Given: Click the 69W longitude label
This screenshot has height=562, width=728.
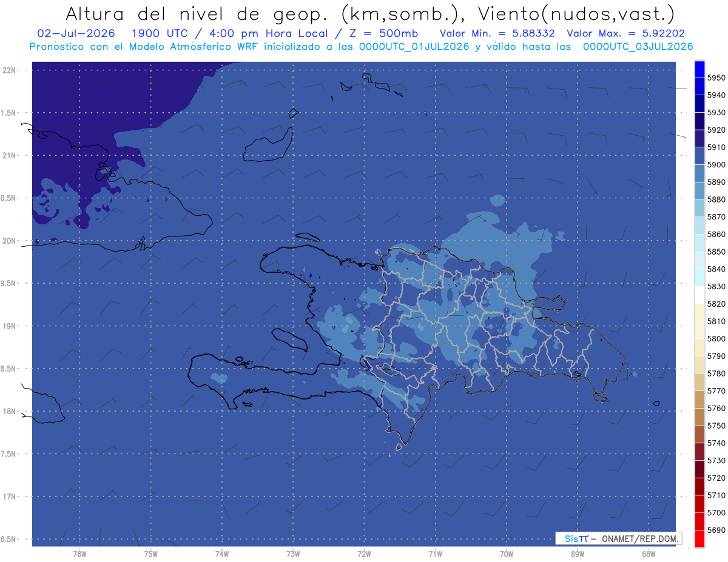Looking at the screenshot, I should coord(578,554).
